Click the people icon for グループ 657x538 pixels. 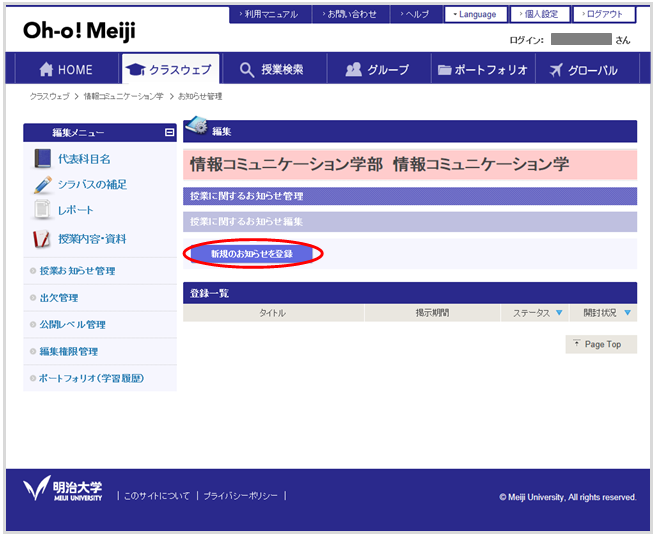coord(353,69)
